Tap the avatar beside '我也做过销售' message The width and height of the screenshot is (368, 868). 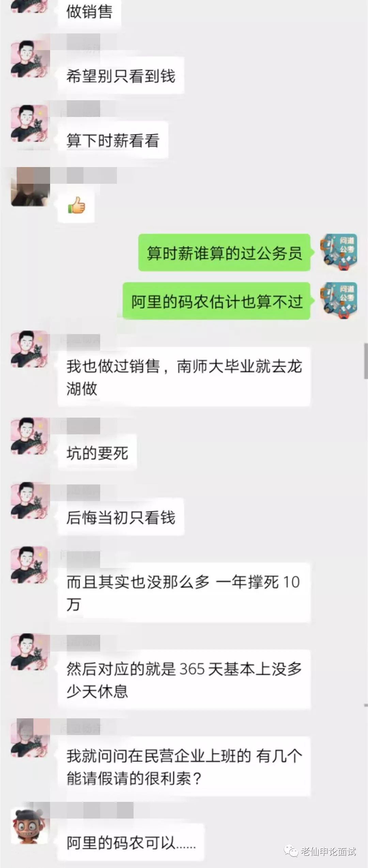point(30,349)
